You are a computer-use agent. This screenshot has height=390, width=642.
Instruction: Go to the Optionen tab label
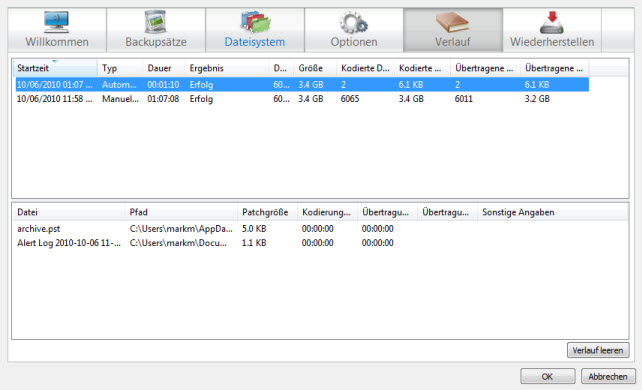[354, 42]
